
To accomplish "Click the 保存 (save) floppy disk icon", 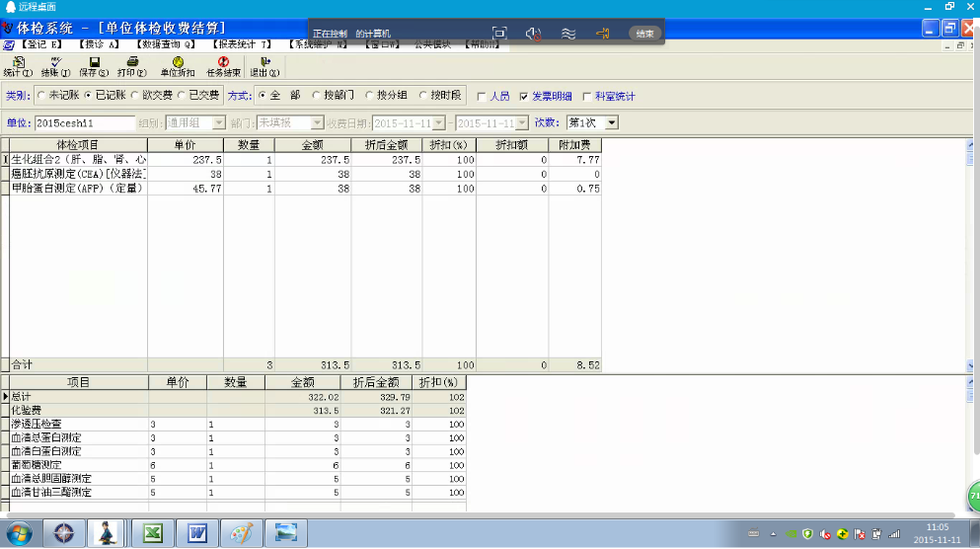I will [94, 66].
